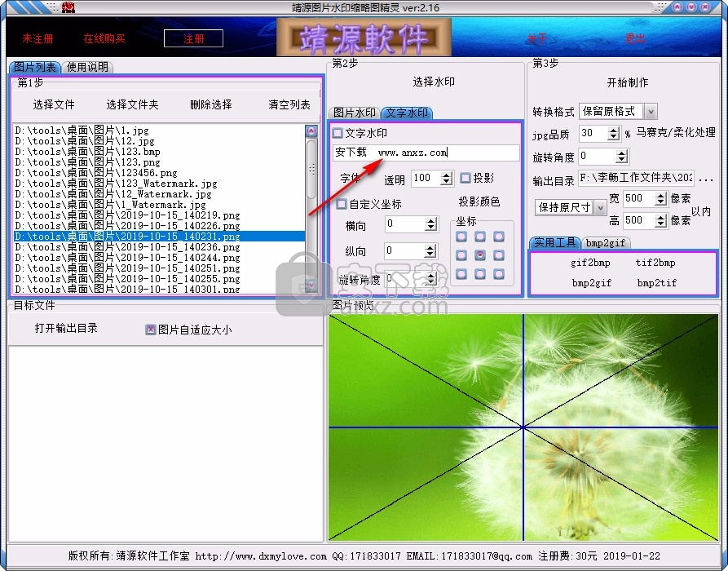Image resolution: width=728 pixels, height=571 pixels.
Task: Open the 转换格式 dropdown showing 保留原格式
Action: click(x=651, y=112)
